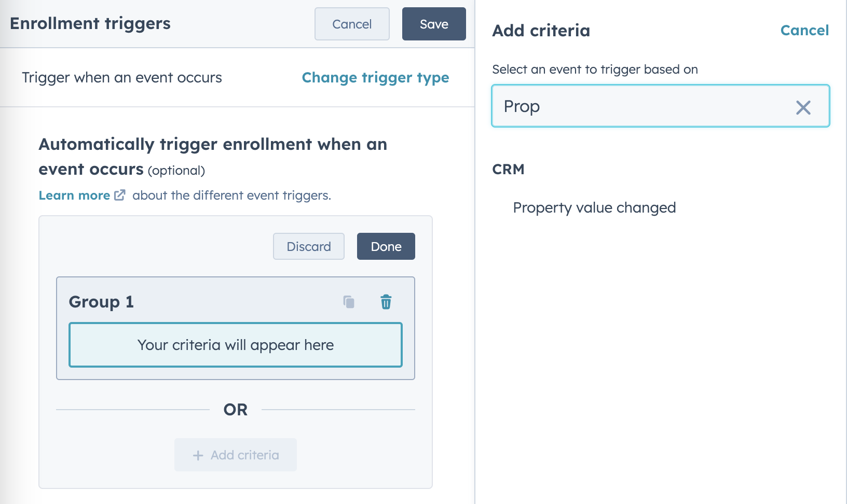Duplicate Group 1 using the copy icon

348,302
